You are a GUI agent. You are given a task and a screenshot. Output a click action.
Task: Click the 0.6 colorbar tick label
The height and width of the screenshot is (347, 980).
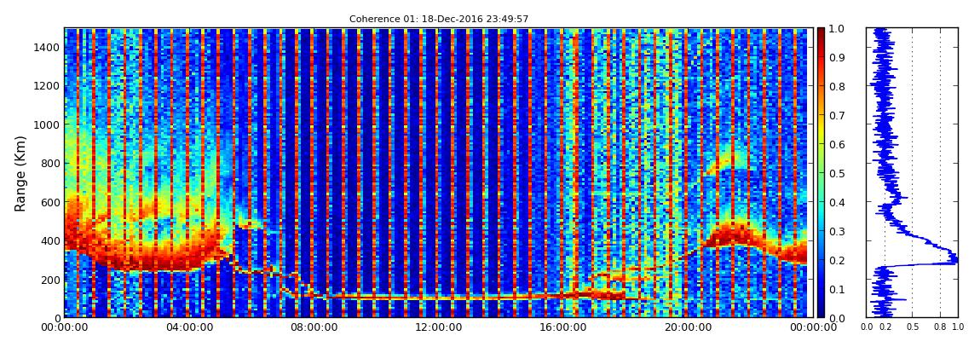[x=837, y=144]
